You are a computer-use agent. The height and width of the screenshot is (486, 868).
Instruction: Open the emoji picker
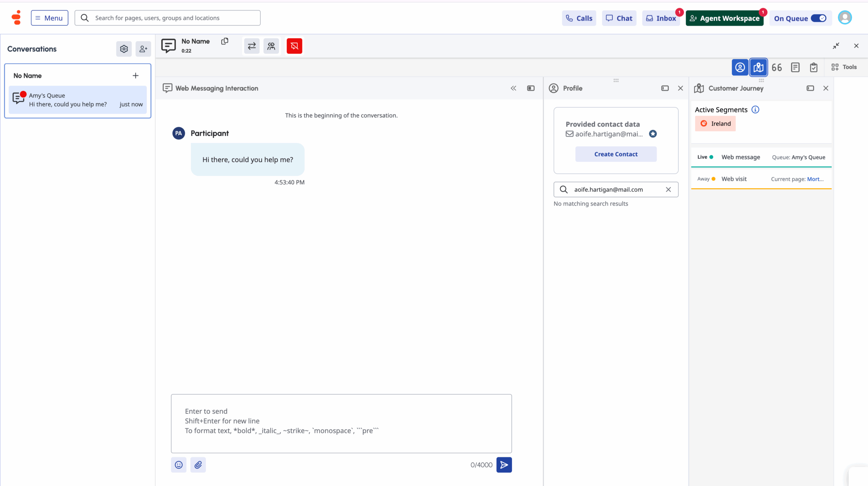pyautogui.click(x=179, y=465)
